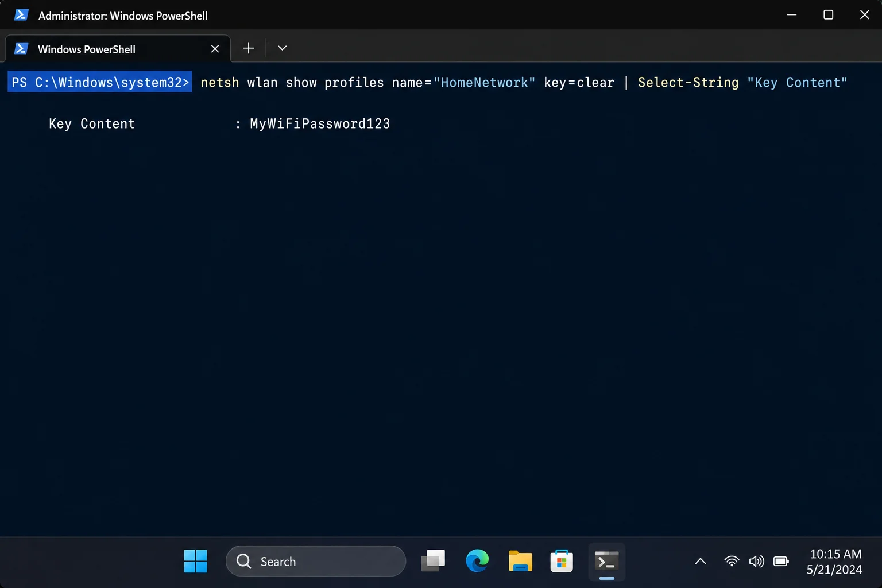
Task: Click the profiles word in the command
Action: [354, 83]
